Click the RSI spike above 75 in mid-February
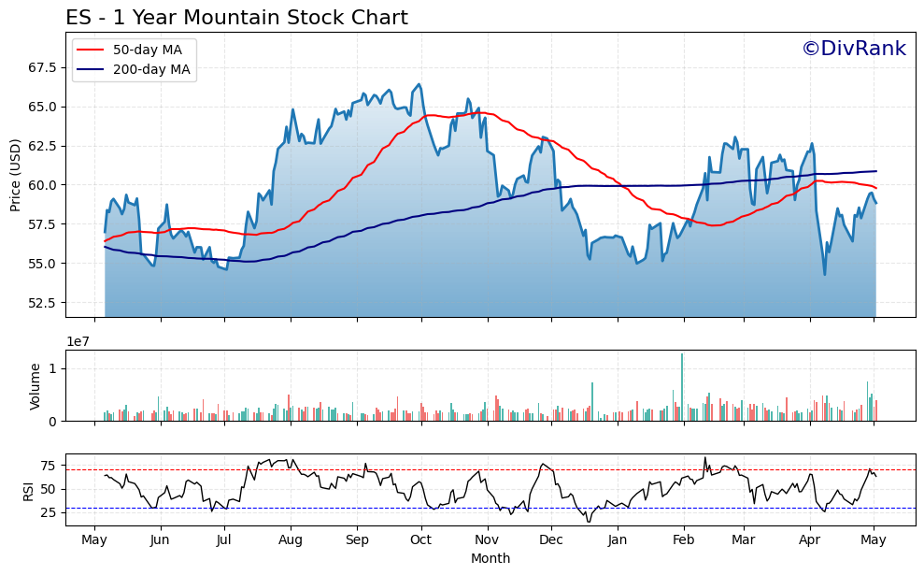The width and height of the screenshot is (924, 575). pyautogui.click(x=704, y=458)
